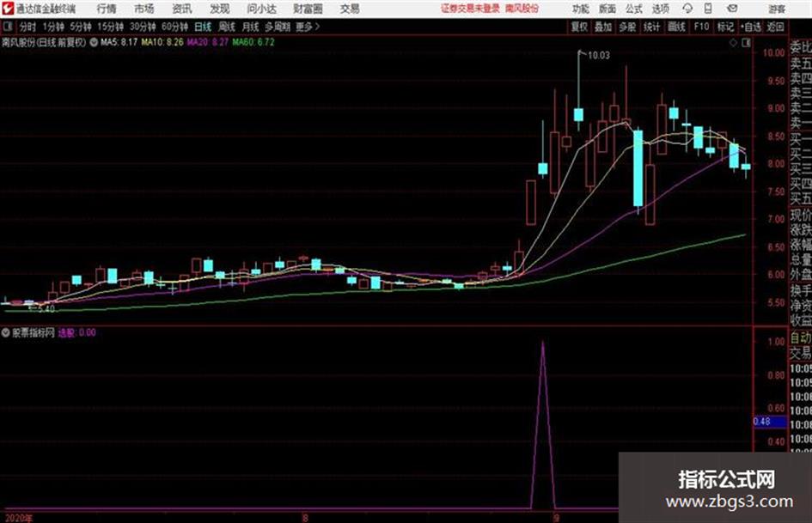Switch to the 15分钟 period tab

pyautogui.click(x=111, y=27)
